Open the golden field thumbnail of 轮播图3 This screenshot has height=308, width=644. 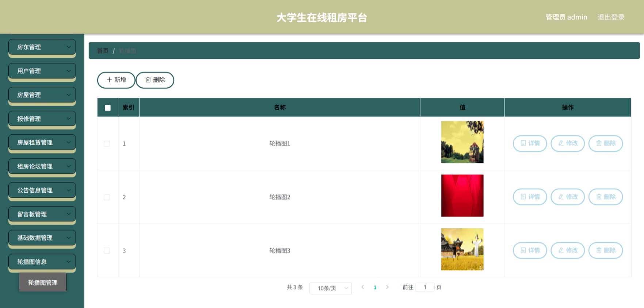(x=462, y=249)
